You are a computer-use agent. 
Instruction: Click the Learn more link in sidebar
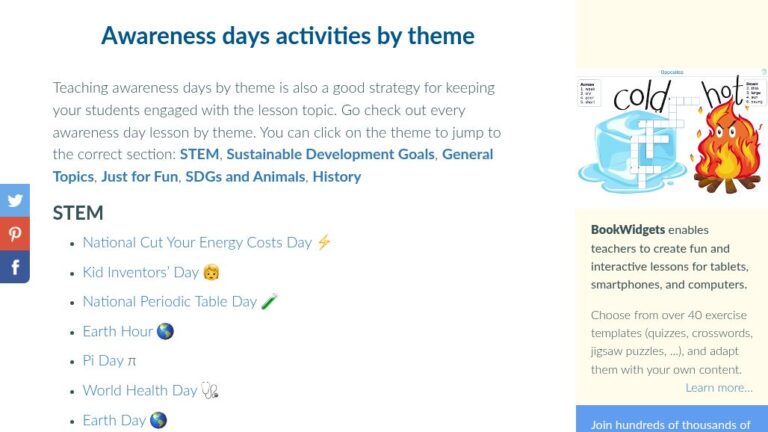pos(719,388)
